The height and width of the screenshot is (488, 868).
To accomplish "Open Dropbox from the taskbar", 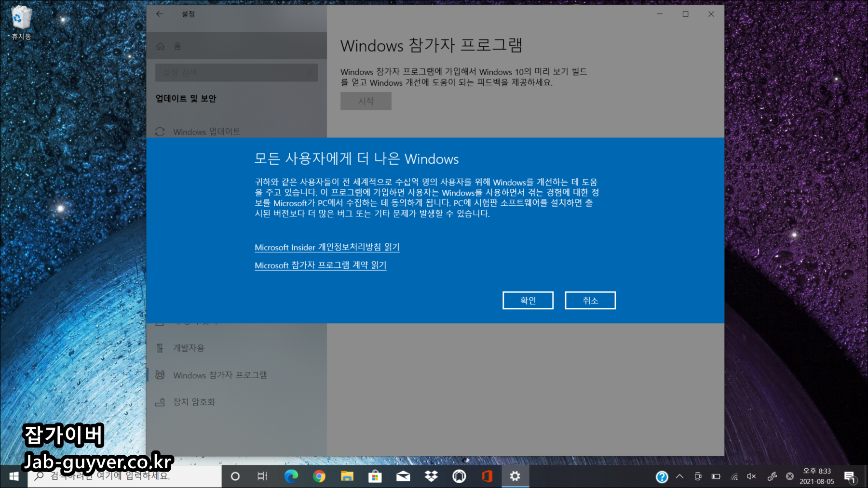I will (x=431, y=476).
